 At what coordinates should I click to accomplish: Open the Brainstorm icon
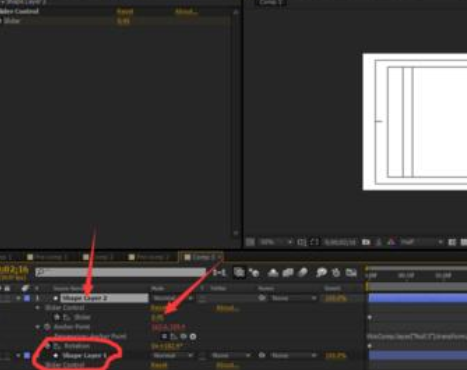coord(321,273)
